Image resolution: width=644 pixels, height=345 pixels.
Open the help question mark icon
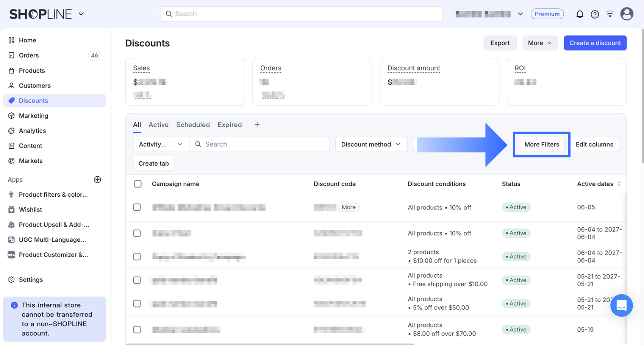tap(595, 14)
